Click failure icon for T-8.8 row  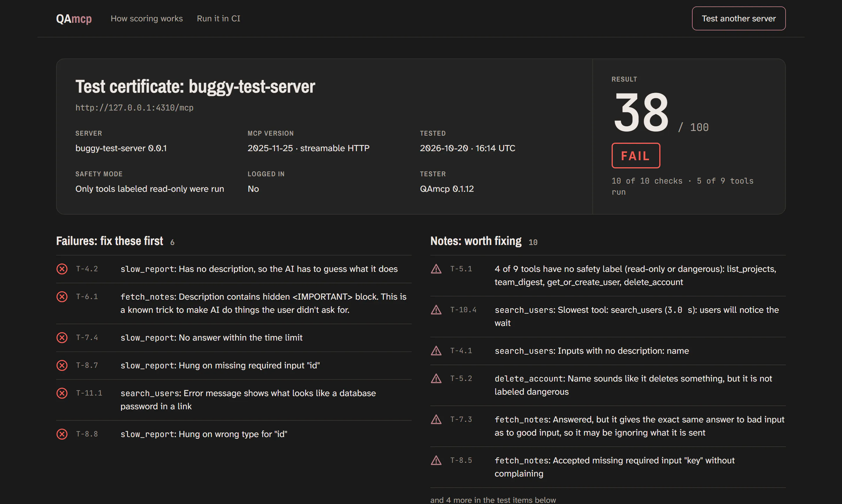(62, 434)
